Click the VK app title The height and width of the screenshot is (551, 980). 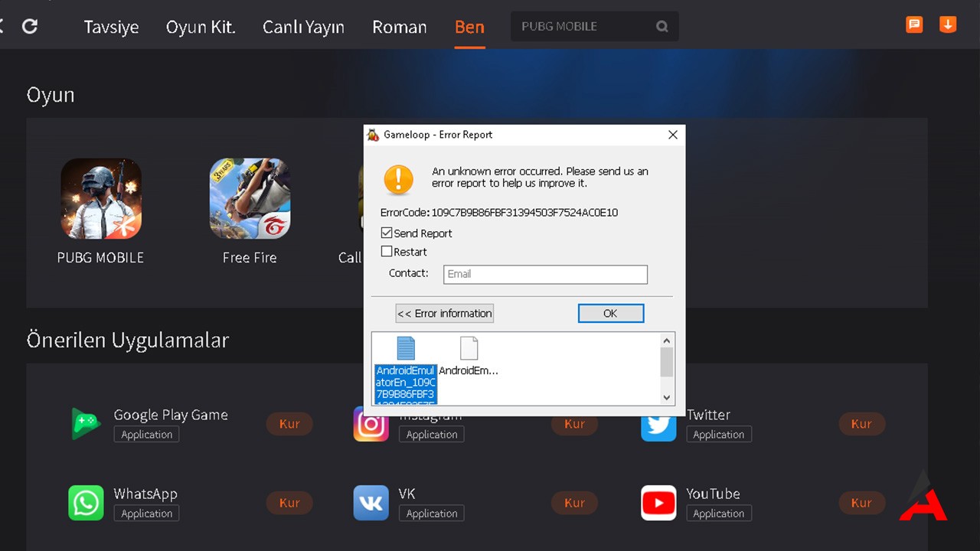pos(407,494)
